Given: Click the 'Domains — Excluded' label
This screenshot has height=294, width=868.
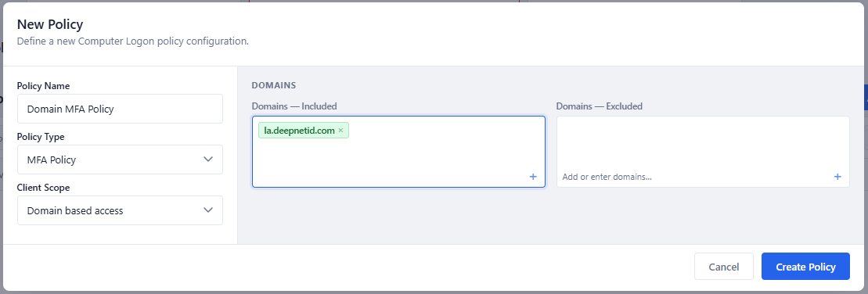Looking at the screenshot, I should [x=600, y=106].
